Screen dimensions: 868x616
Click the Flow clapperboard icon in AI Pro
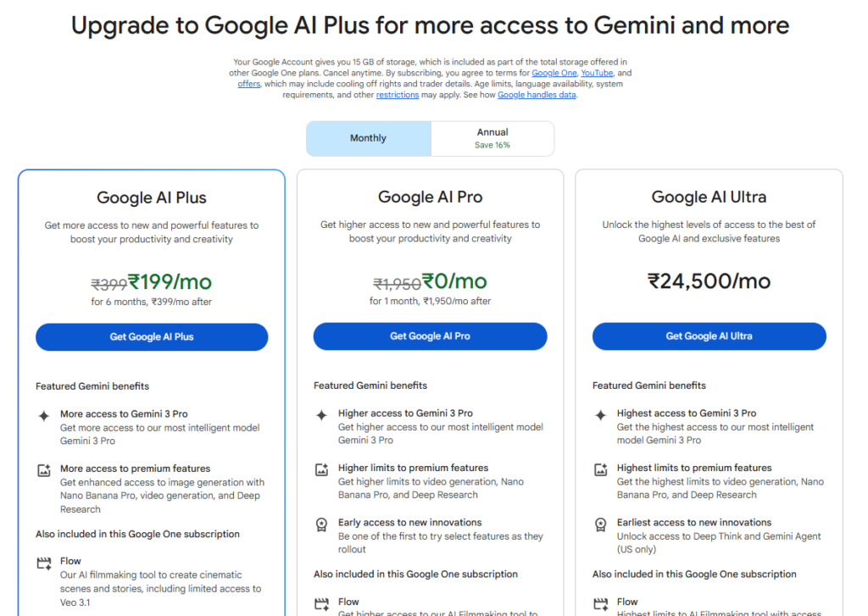tap(321, 604)
